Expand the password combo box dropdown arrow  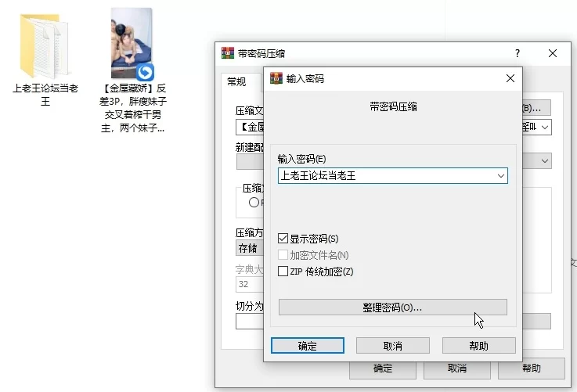point(500,176)
